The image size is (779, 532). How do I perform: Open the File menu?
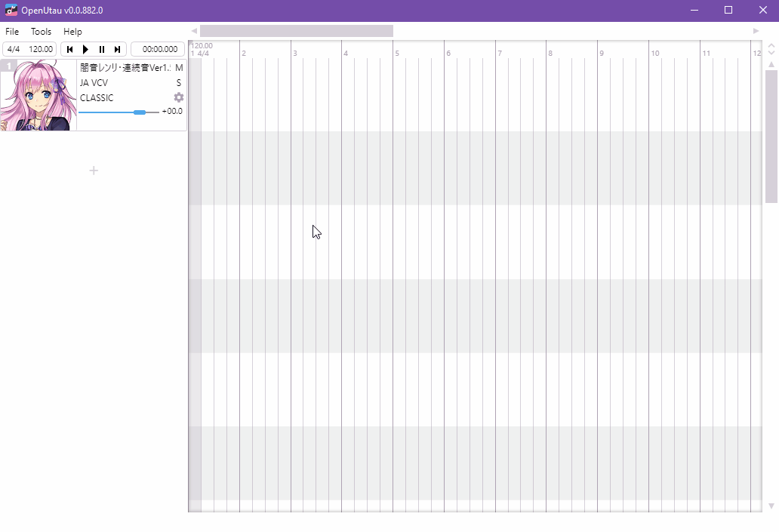12,31
